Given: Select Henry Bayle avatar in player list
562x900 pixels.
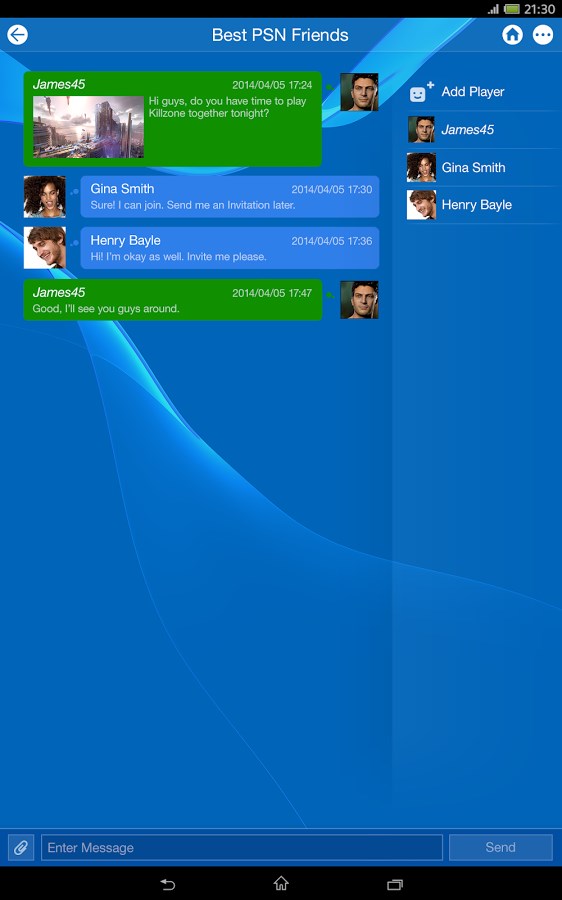Looking at the screenshot, I should (421, 205).
